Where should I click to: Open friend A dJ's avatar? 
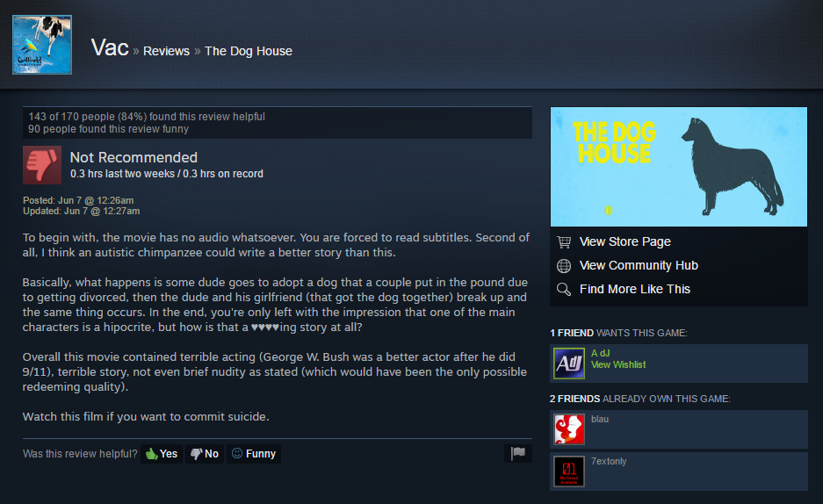pos(569,364)
